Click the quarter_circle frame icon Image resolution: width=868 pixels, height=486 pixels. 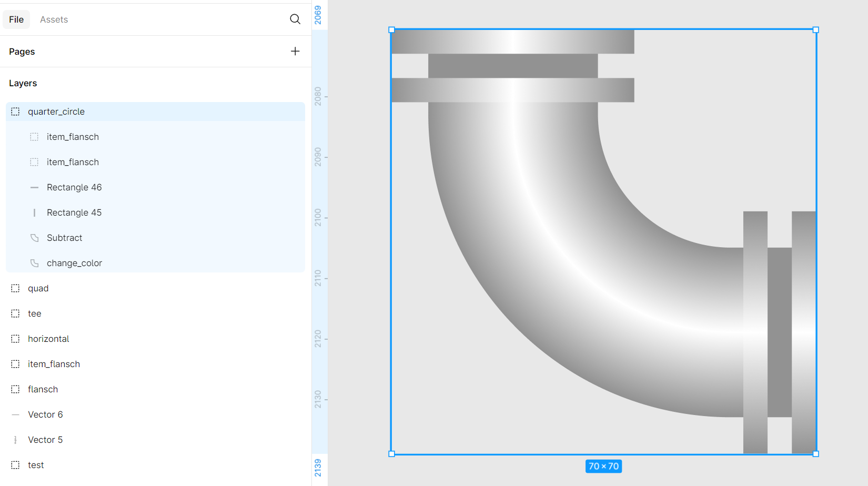pos(15,112)
